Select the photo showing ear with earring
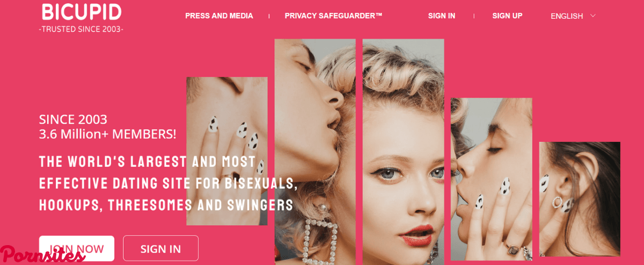 coord(580,199)
